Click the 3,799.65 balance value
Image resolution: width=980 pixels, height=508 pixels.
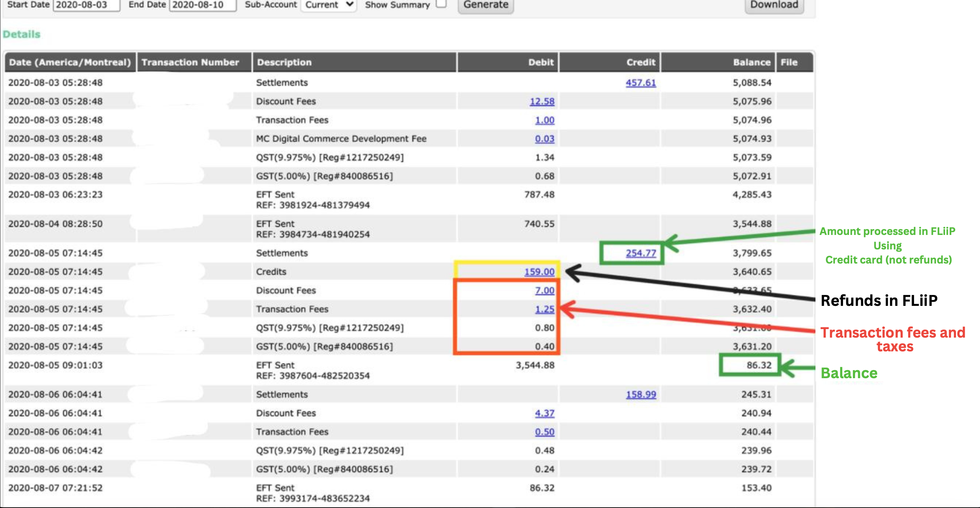[x=752, y=253]
